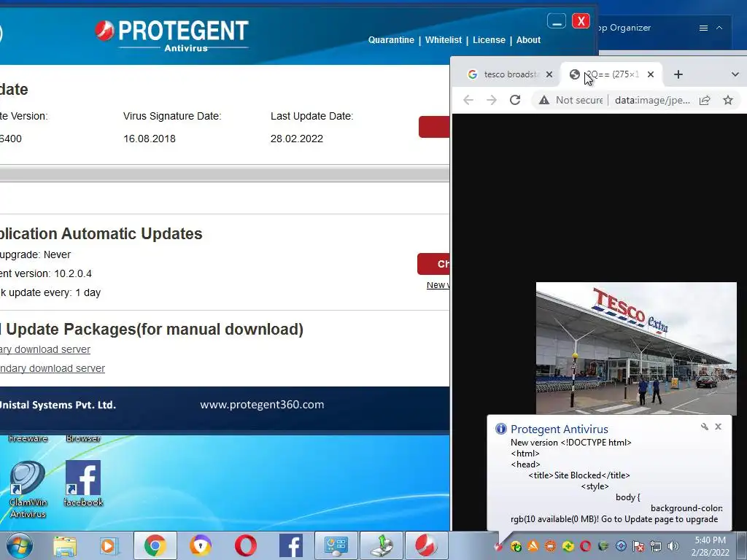Viewport: 747px width, 560px height.
Task: Open the primary download server link
Action: click(x=44, y=349)
